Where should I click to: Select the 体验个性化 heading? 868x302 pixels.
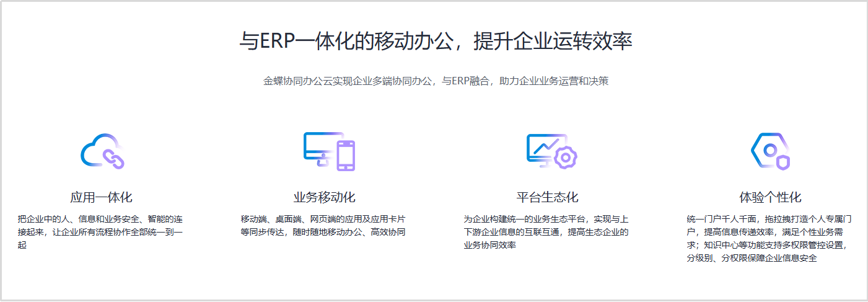point(771,198)
